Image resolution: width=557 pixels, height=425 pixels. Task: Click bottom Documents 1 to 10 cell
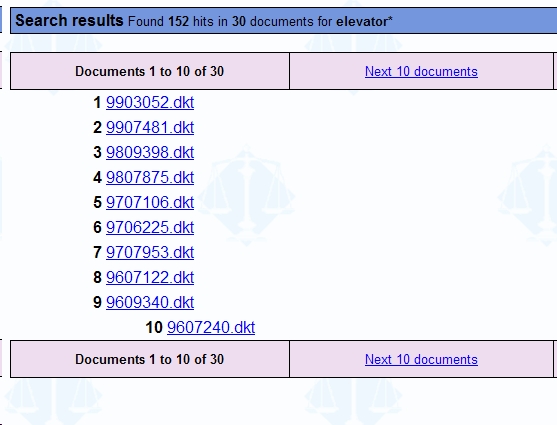click(x=150, y=359)
